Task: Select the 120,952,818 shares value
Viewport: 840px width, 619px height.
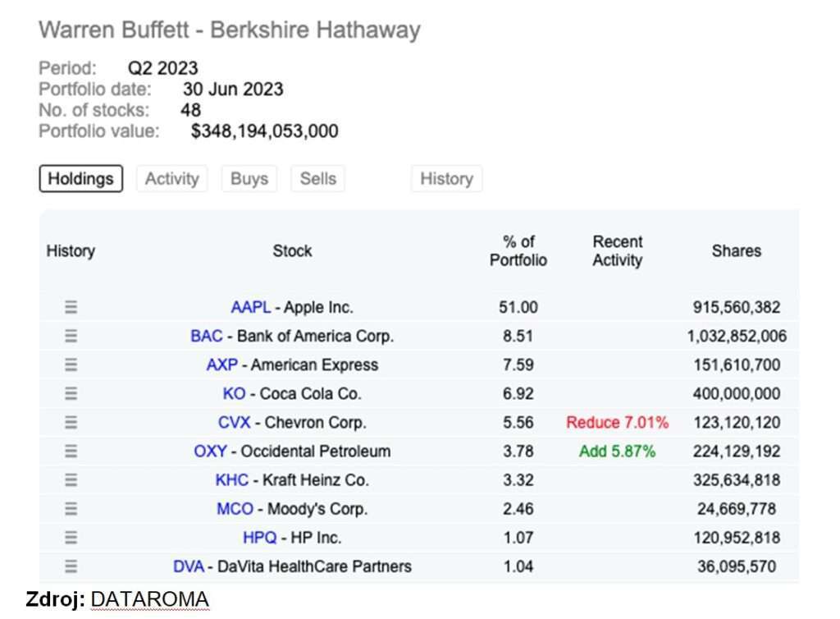Action: [x=737, y=538]
